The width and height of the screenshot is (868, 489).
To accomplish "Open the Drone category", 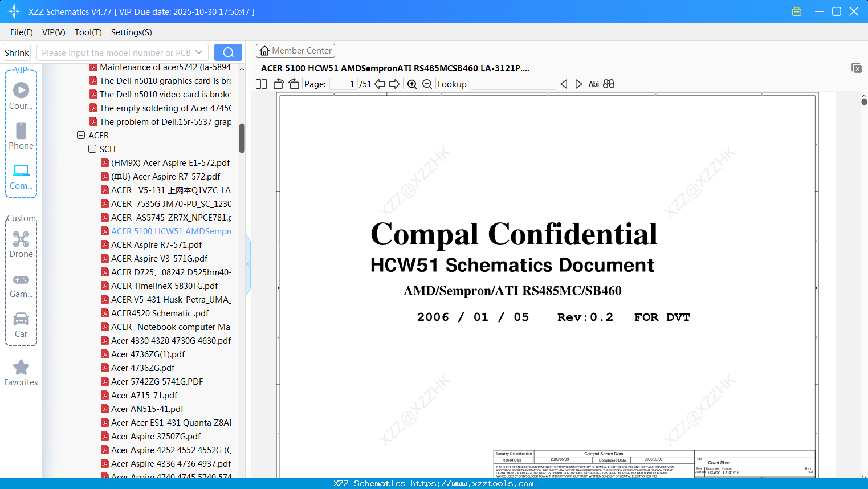I will coord(21,244).
